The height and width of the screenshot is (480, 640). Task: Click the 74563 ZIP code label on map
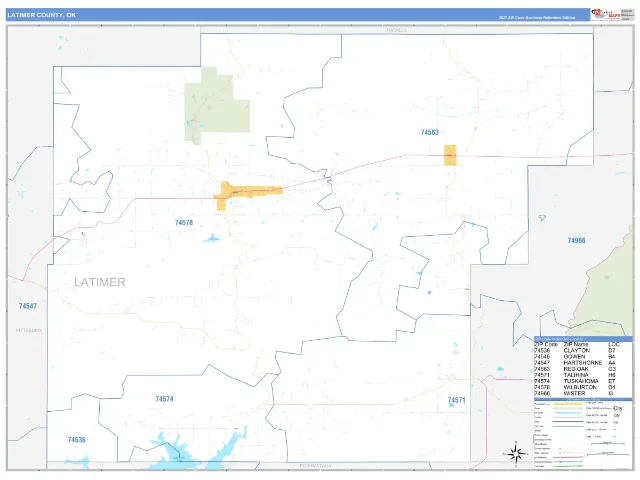(429, 132)
